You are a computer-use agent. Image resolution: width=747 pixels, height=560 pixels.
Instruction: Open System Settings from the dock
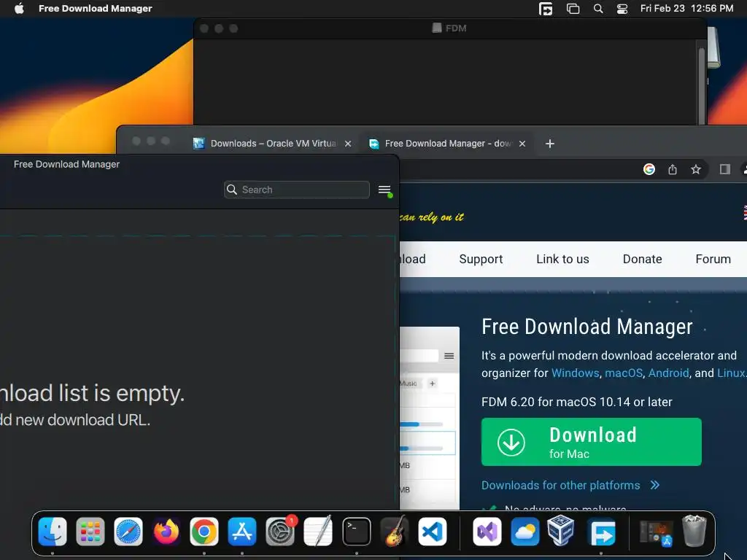pos(280,532)
